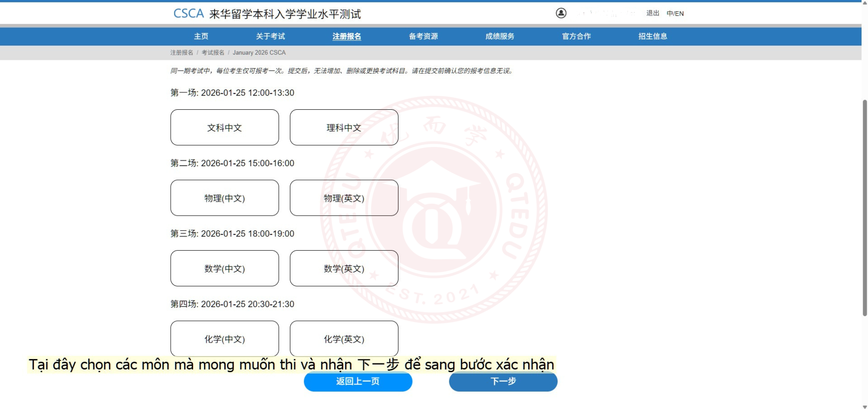This screenshot has width=868, height=409.
Task: Select the 理科中文 subject option
Action: (344, 128)
